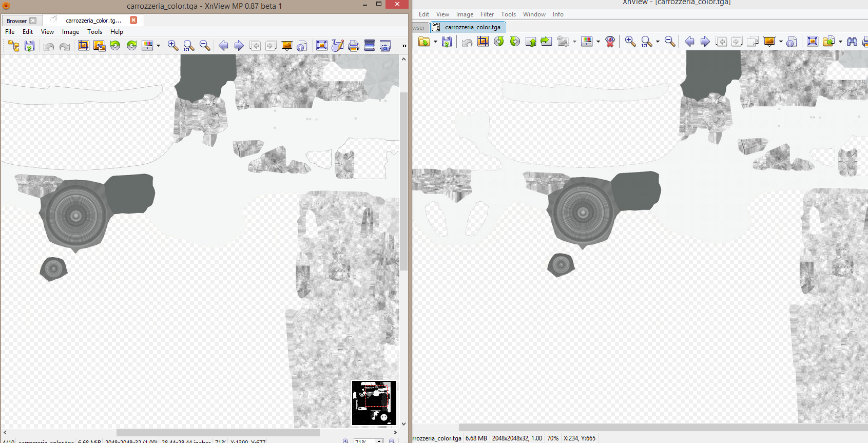Click the navigator preview thumbnail in XnView MP

374,403
